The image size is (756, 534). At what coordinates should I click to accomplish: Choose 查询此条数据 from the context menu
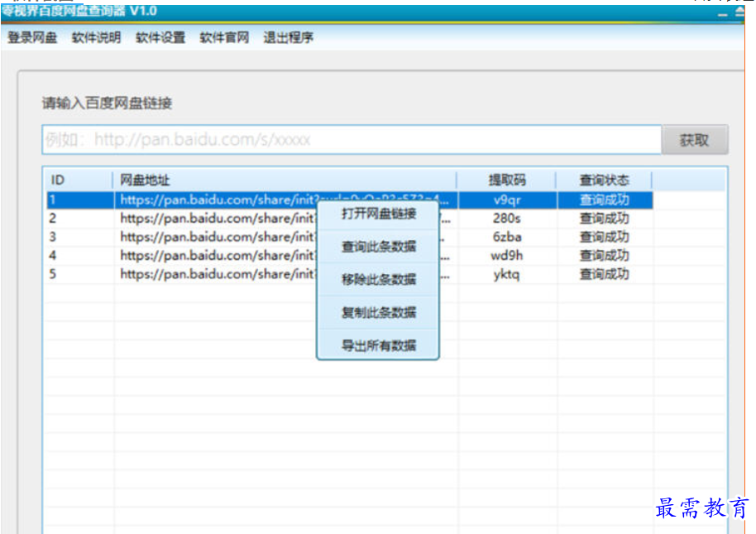[379, 247]
